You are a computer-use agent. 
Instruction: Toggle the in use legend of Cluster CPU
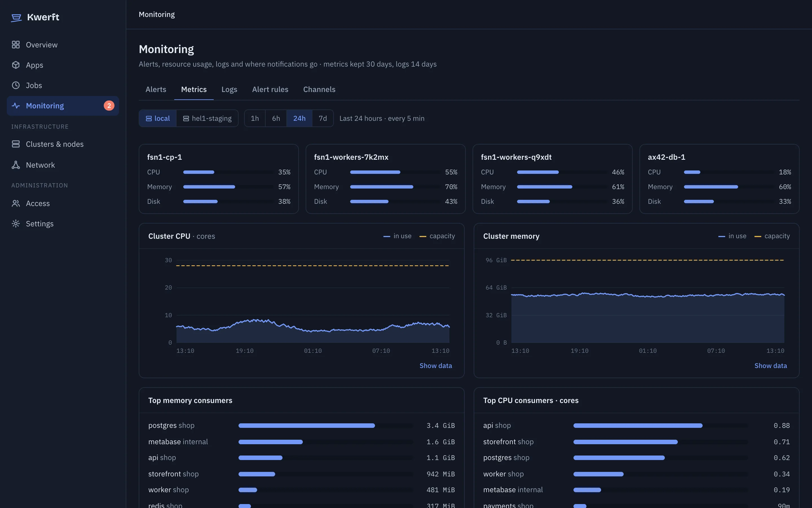tap(397, 236)
